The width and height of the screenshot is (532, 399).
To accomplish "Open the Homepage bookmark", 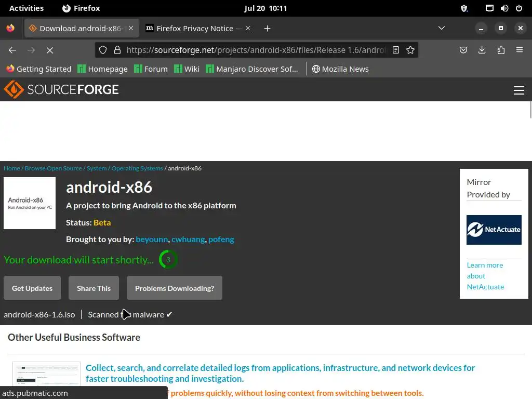I will (102, 69).
